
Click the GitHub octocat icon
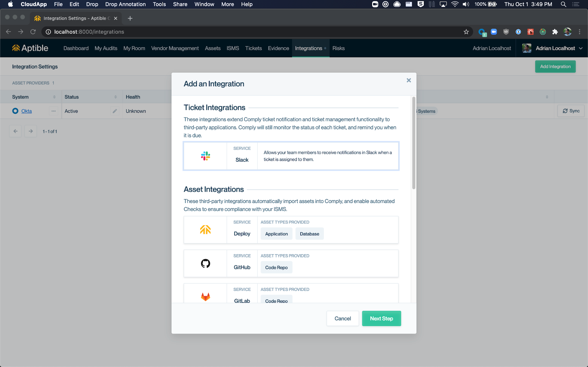pos(205,264)
